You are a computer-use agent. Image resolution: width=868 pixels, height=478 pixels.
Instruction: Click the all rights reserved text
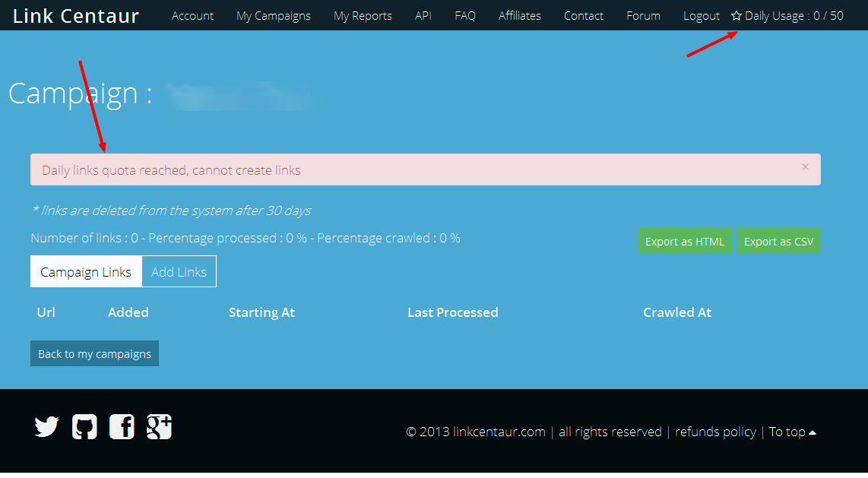(610, 432)
